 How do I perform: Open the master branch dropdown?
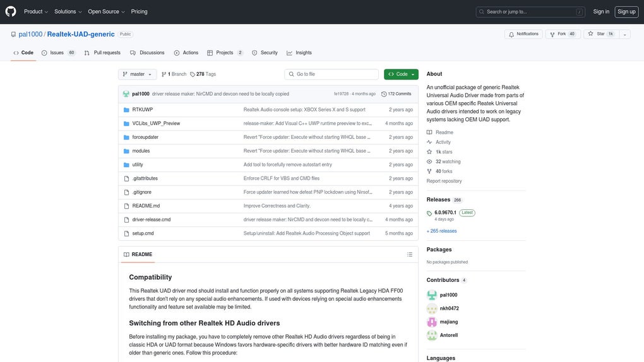137,74
